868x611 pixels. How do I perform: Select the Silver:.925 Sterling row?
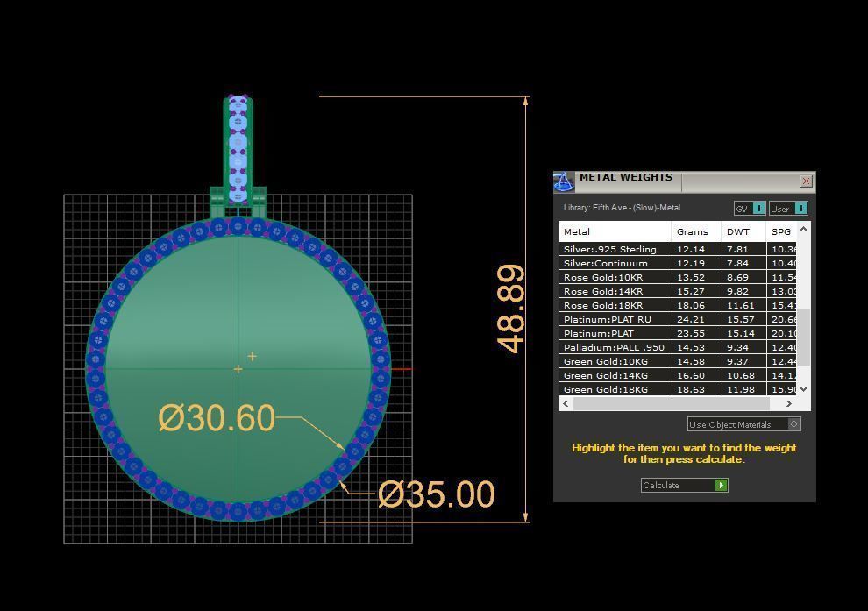(678, 249)
